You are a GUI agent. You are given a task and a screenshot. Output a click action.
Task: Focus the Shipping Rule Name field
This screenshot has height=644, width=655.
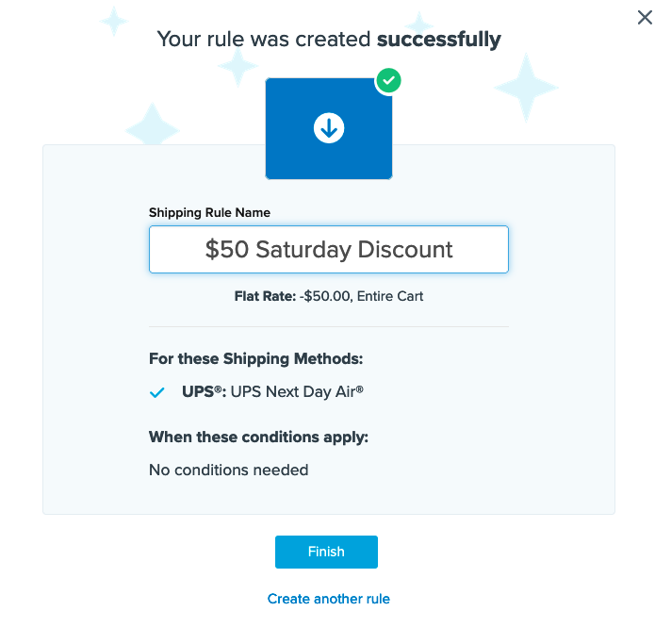click(329, 250)
